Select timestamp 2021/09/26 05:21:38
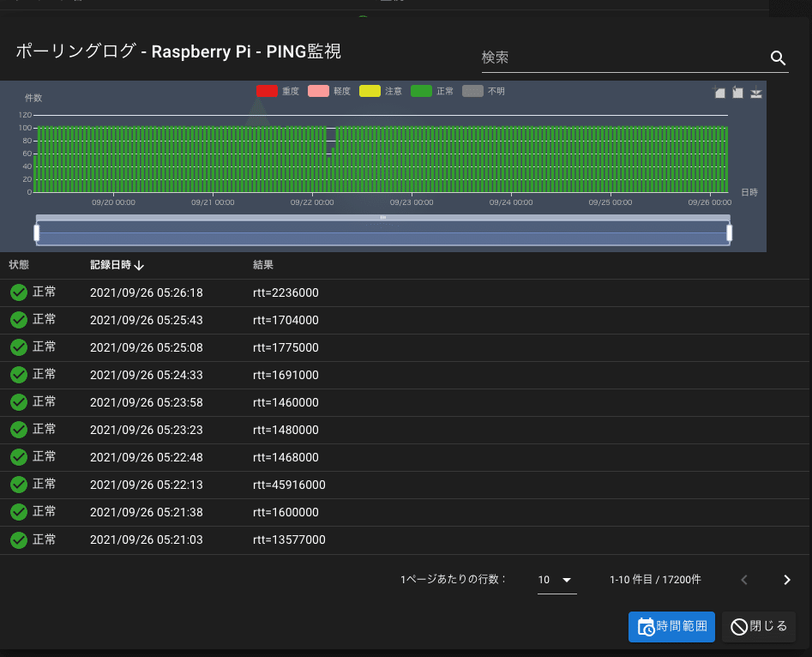Viewport: 812px width, 657px height. (x=147, y=512)
